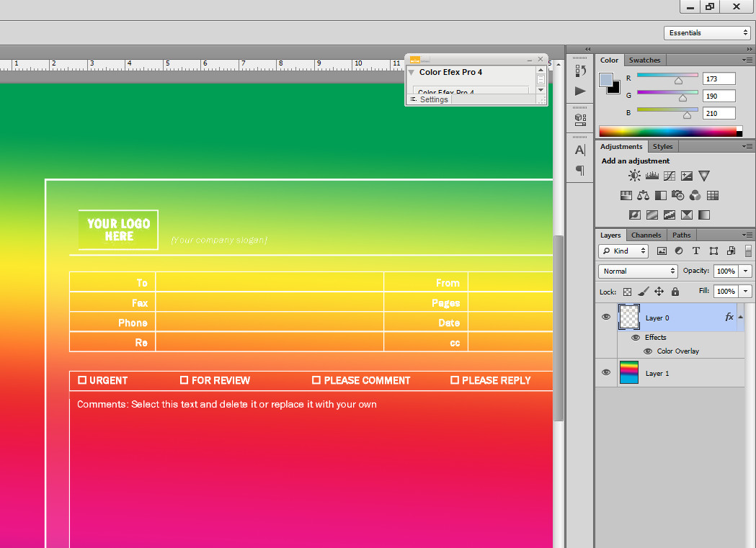Click the Nik logo in Color Efex panel
Viewport: 756px width, 548px height.
pos(414,60)
